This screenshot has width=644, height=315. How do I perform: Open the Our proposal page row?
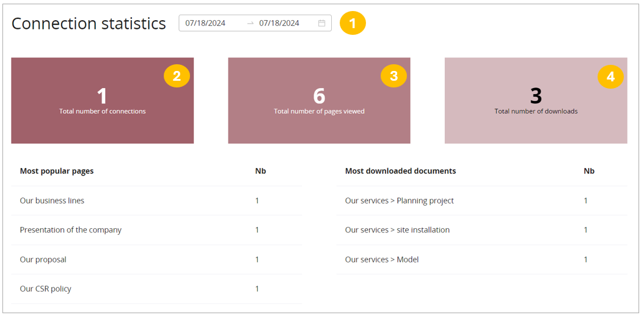click(x=43, y=259)
